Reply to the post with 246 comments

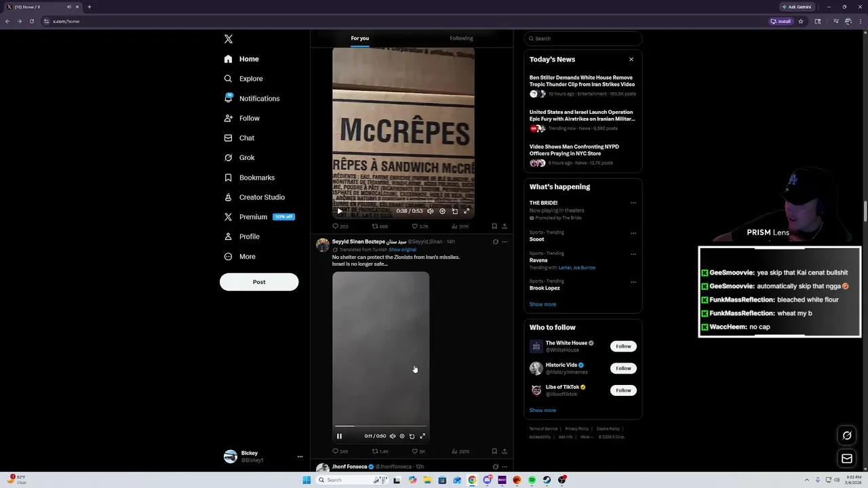(340, 451)
